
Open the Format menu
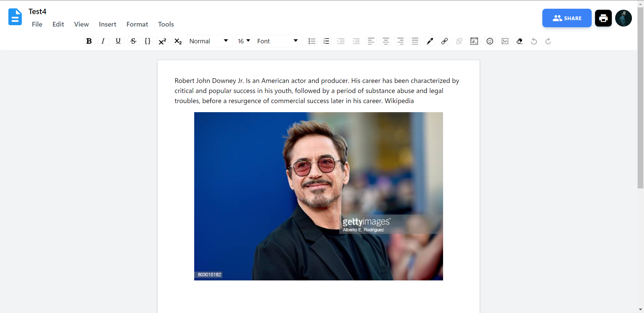[x=137, y=24]
